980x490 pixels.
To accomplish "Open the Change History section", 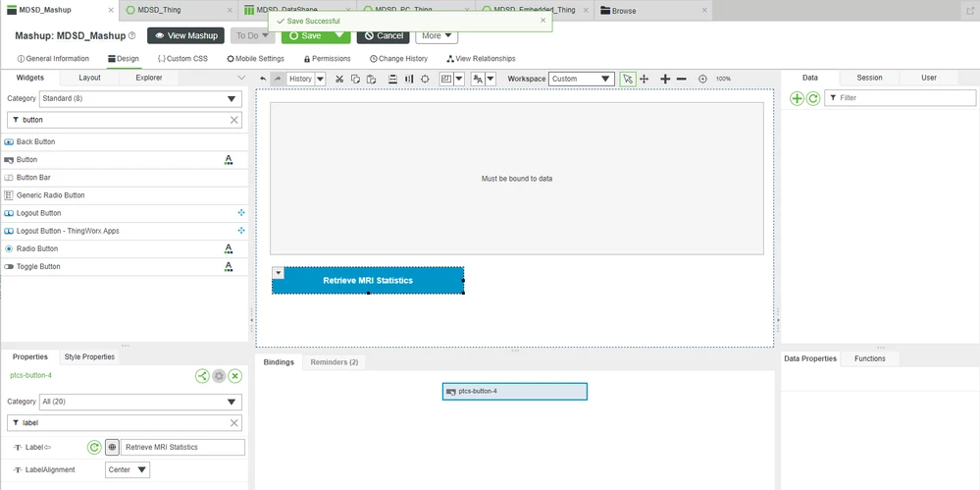I will [398, 59].
